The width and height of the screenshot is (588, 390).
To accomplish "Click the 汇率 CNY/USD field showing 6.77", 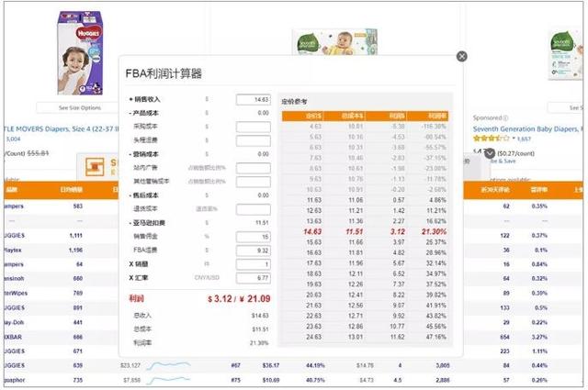I will [x=252, y=278].
